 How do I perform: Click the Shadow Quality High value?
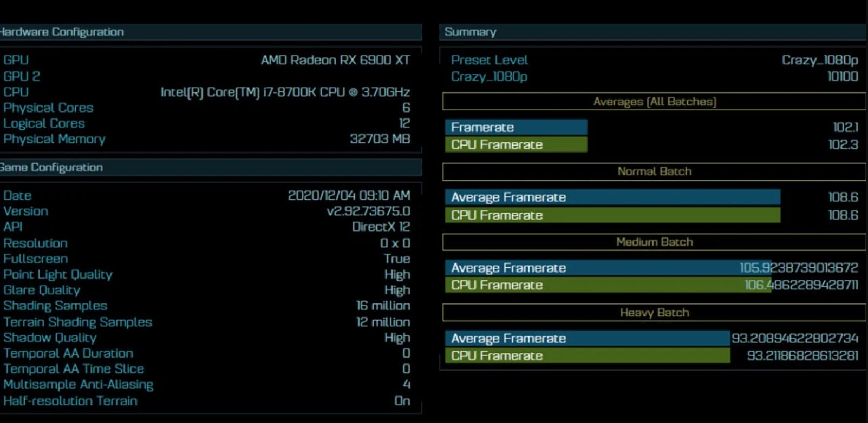click(397, 338)
